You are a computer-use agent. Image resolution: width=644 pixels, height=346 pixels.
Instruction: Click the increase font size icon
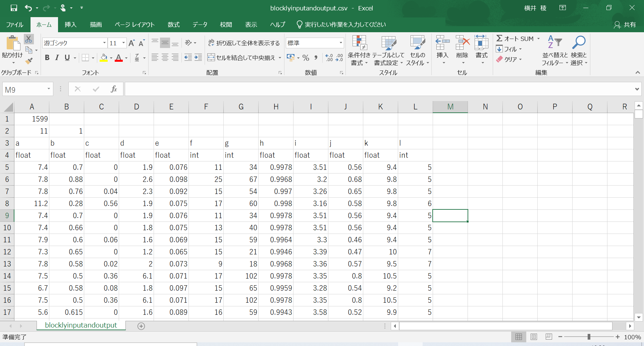click(131, 43)
